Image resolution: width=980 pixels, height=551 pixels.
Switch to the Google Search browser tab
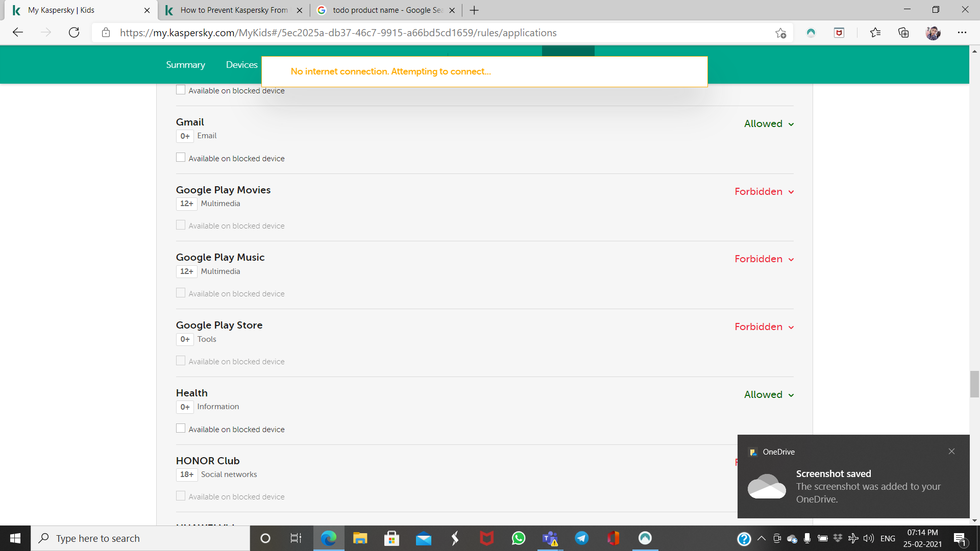tap(386, 10)
